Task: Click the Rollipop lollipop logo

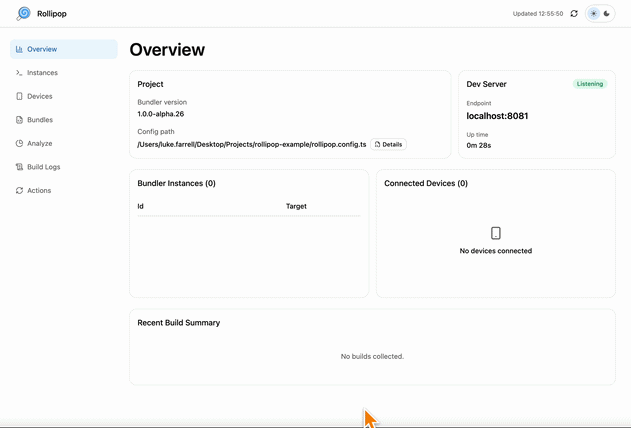Action: (23, 13)
